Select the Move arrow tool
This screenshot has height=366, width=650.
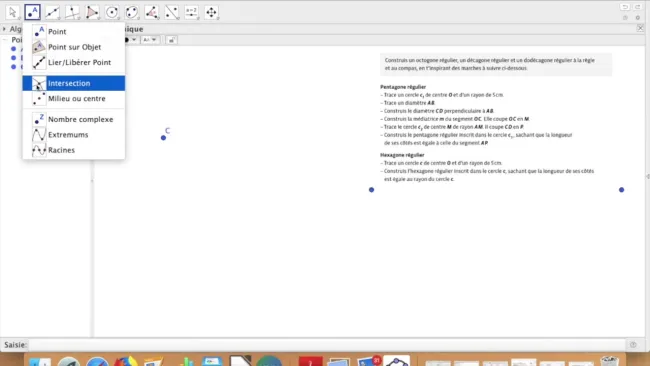pyautogui.click(x=12, y=12)
